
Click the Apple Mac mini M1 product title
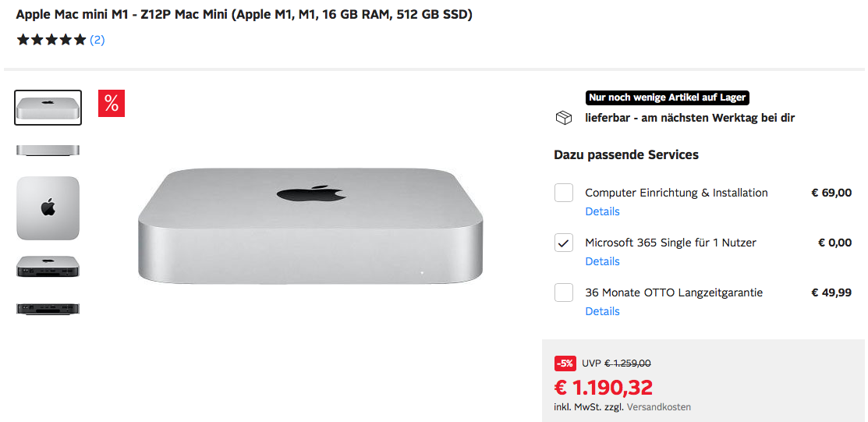(243, 15)
